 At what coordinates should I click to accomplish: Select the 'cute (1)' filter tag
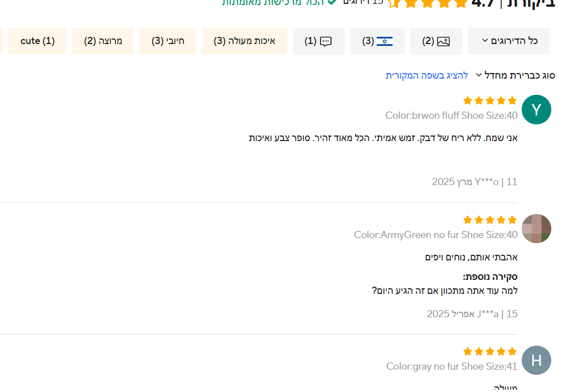37,41
